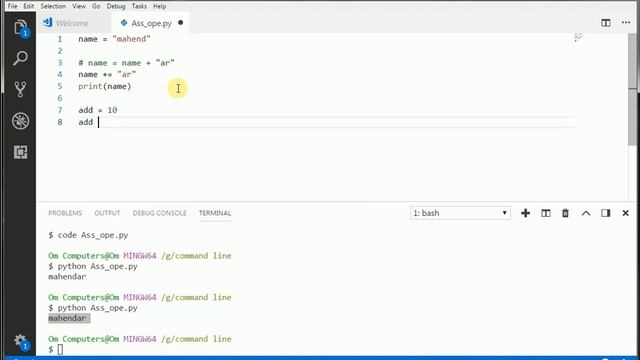The image size is (640, 360).
Task: Create a new terminal with plus icon
Action: pyautogui.click(x=525, y=213)
